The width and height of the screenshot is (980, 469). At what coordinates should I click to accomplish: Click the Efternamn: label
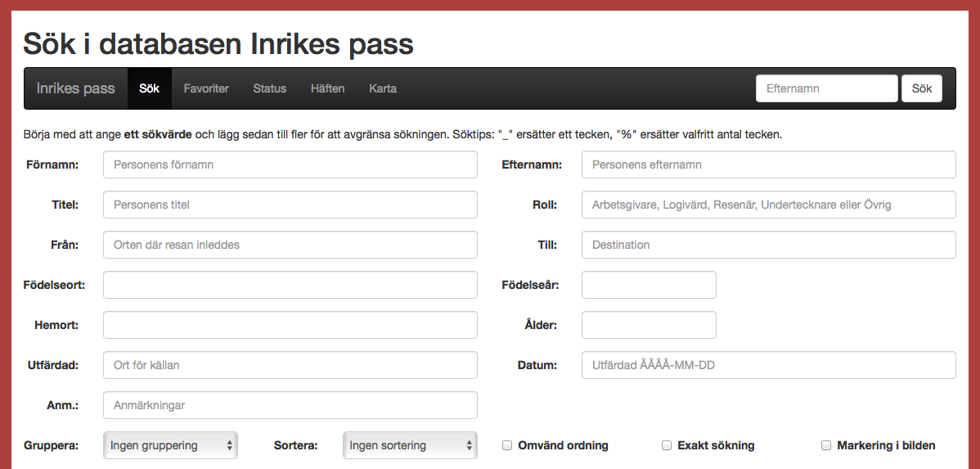[x=532, y=165]
